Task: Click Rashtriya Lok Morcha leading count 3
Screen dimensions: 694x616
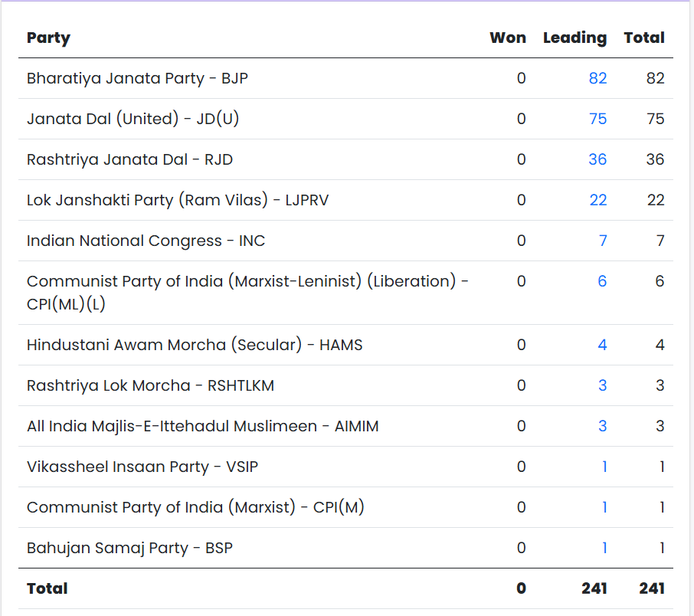Action: coord(602,385)
